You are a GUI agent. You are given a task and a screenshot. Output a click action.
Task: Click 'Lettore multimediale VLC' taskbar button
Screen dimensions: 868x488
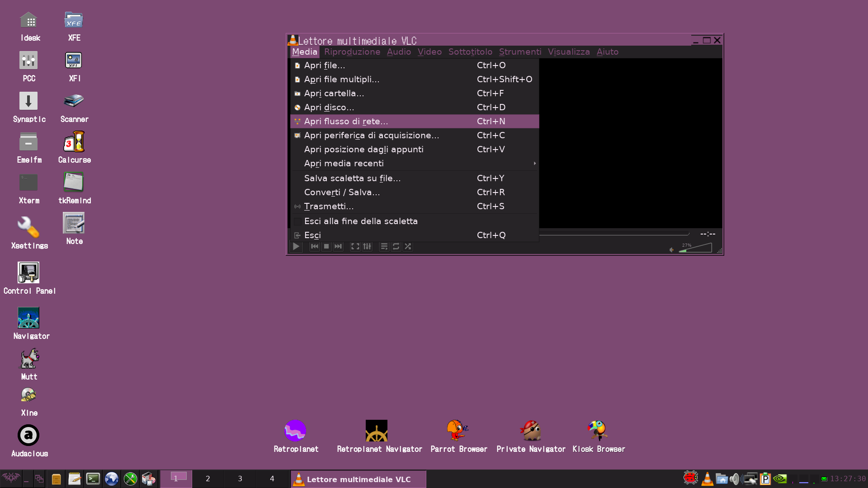pos(358,479)
